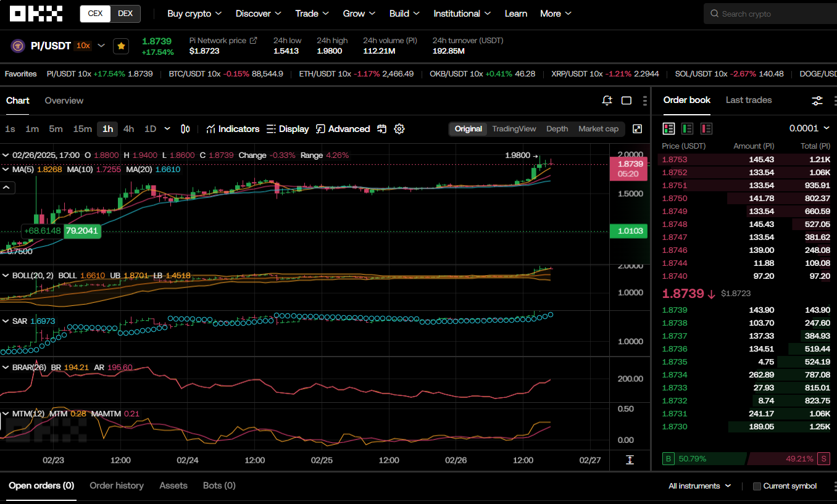
Task: Click the snapshot icon beside Advanced
Action: coord(382,129)
